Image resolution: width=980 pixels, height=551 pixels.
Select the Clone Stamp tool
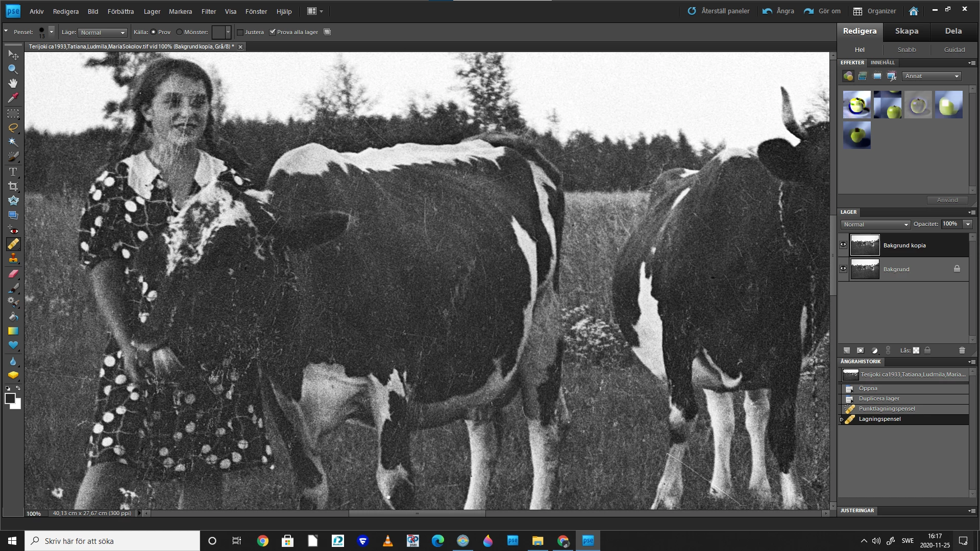click(x=13, y=259)
